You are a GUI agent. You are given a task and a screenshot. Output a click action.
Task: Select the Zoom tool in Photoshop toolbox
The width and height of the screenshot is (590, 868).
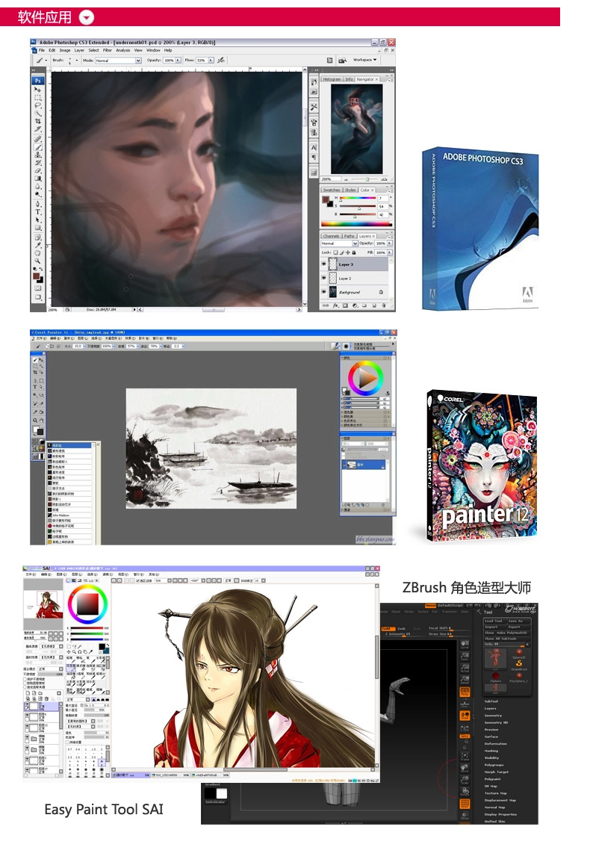click(x=38, y=261)
